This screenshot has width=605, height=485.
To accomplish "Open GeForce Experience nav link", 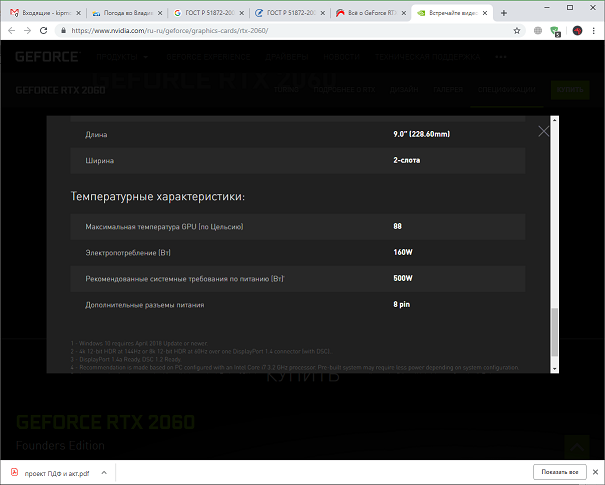I will [x=208, y=57].
